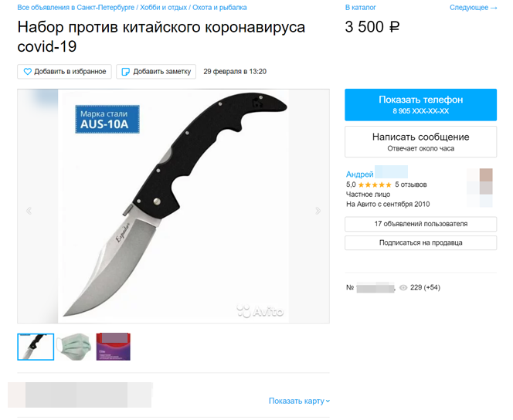
Task: Click Показать телефон button
Action: (421, 104)
